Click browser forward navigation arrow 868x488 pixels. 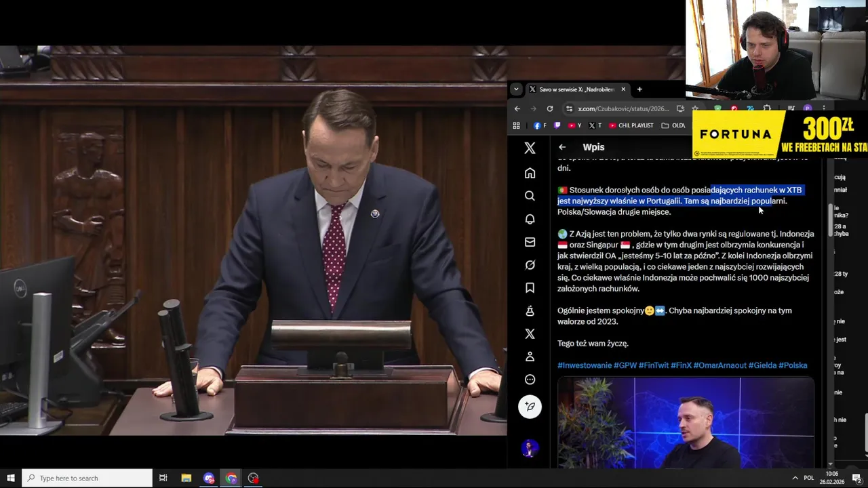click(x=533, y=108)
